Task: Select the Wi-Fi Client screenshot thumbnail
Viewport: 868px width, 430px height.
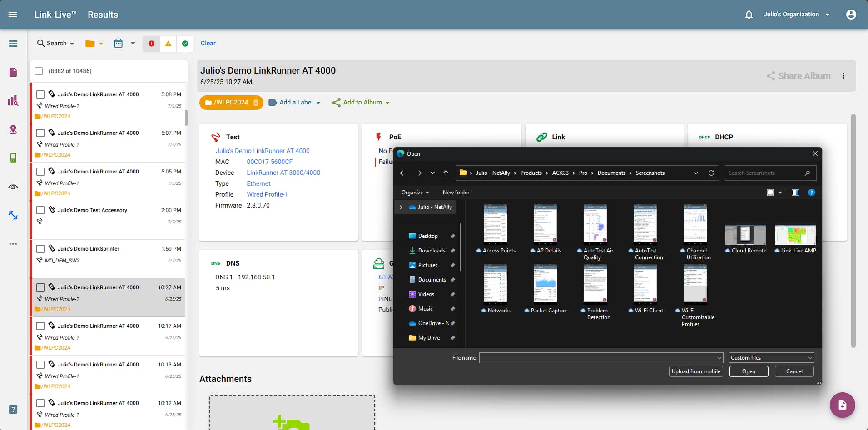Action: tap(645, 284)
